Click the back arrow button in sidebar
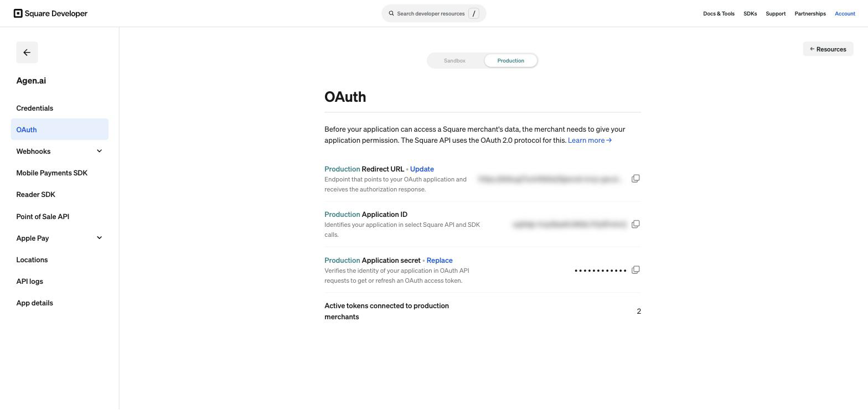Screen dimensions: 868x410 (x=27, y=53)
